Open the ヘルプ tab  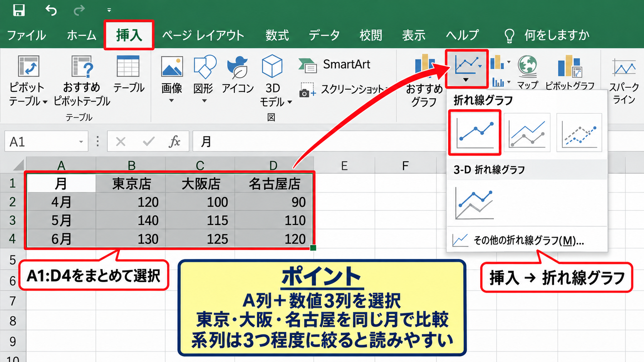[x=462, y=35]
